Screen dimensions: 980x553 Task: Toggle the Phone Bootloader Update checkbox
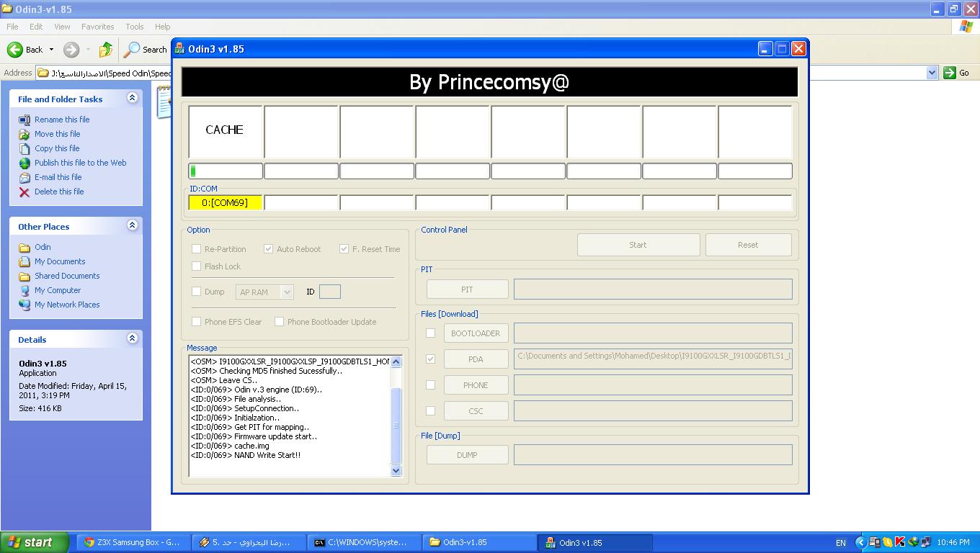pyautogui.click(x=279, y=322)
